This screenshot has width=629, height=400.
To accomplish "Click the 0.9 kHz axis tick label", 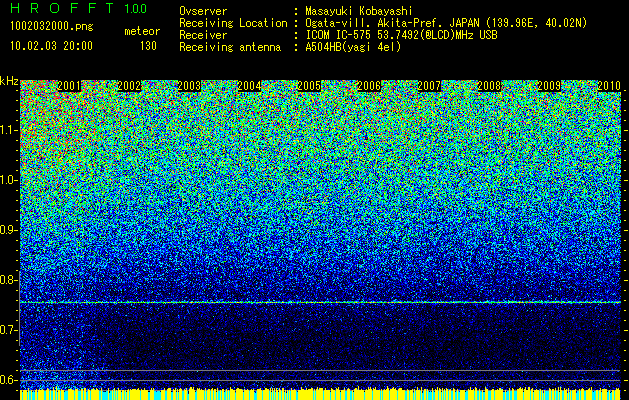I will coord(8,230).
